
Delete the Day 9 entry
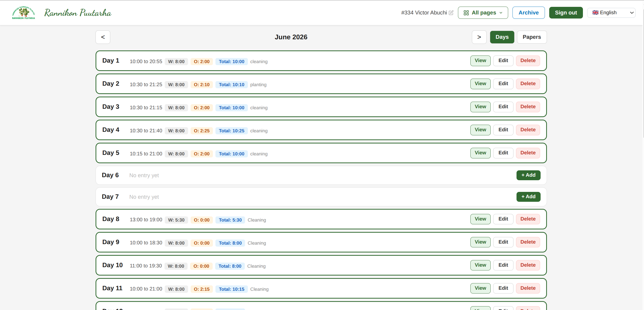point(528,242)
